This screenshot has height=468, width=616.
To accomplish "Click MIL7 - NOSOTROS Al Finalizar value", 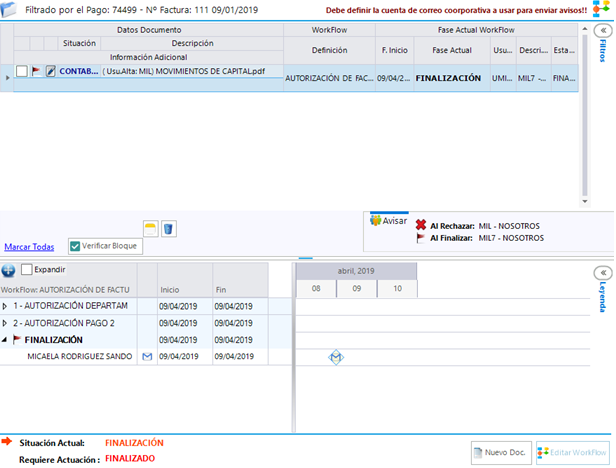I will [511, 238].
